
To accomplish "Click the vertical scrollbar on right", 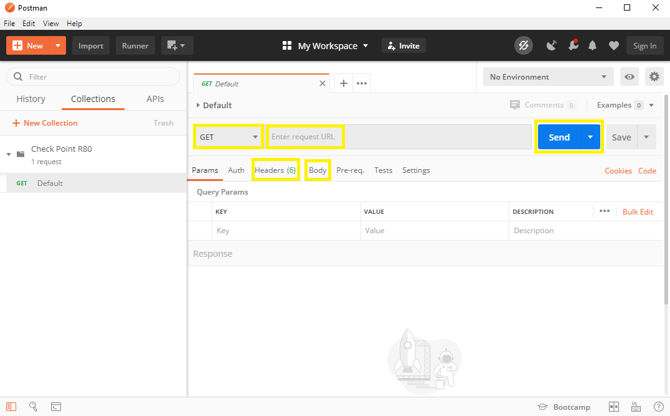I will coord(666,200).
